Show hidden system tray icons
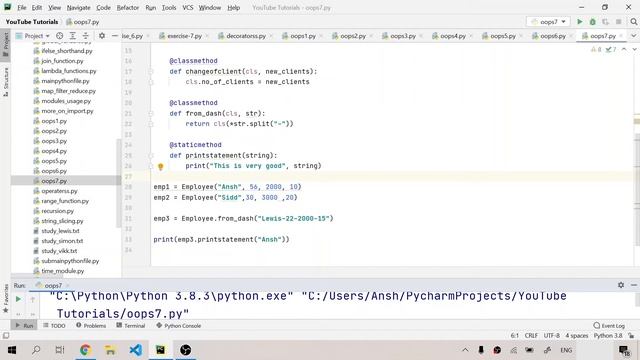This screenshot has height=360, width=640. click(465, 350)
